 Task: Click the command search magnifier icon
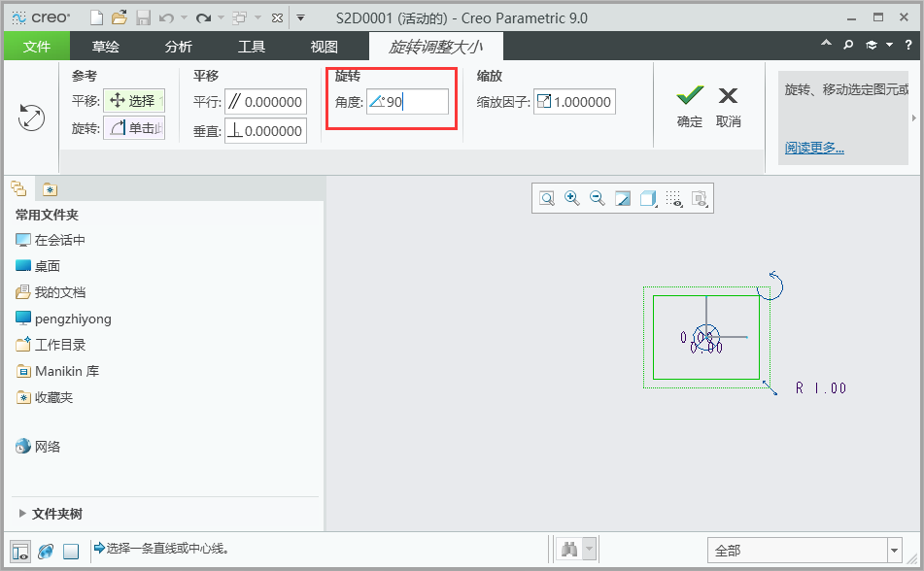pos(848,45)
